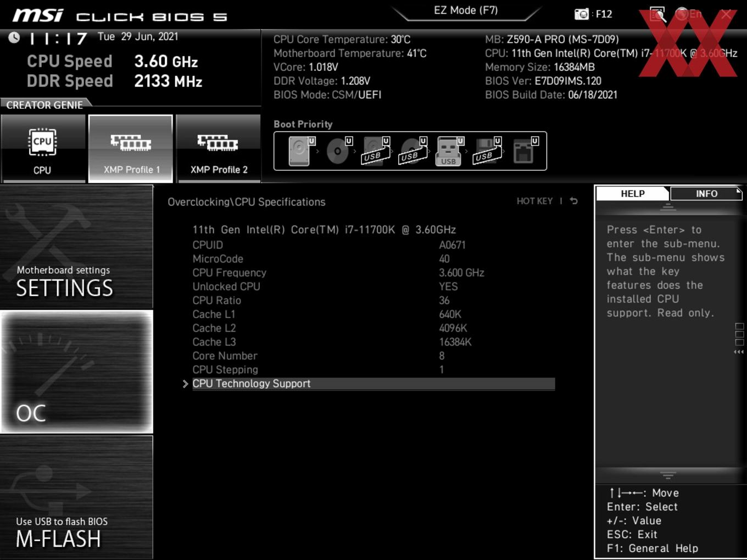The height and width of the screenshot is (560, 747).
Task: Click the date Tue 29 Jun, 2021
Action: point(138,37)
